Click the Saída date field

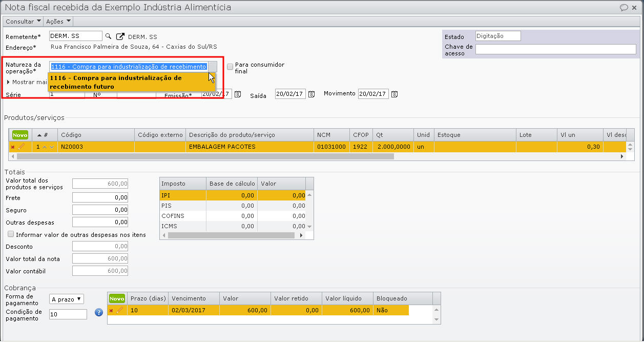290,94
